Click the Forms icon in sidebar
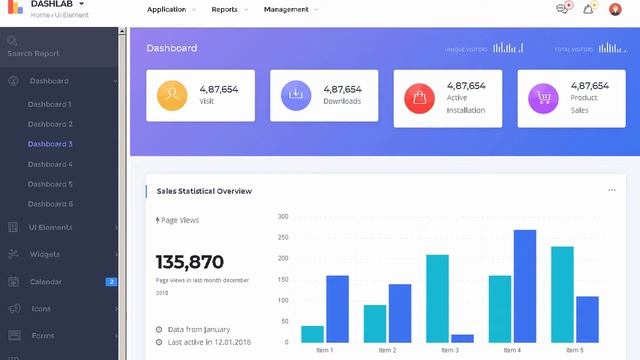640x360 pixels. 14,336
